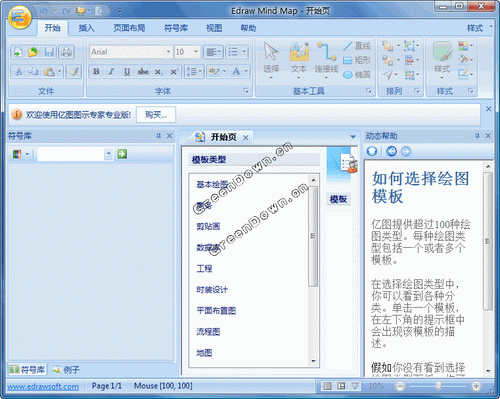Toggle italic formatting
500x399 pixels.
(x=111, y=72)
